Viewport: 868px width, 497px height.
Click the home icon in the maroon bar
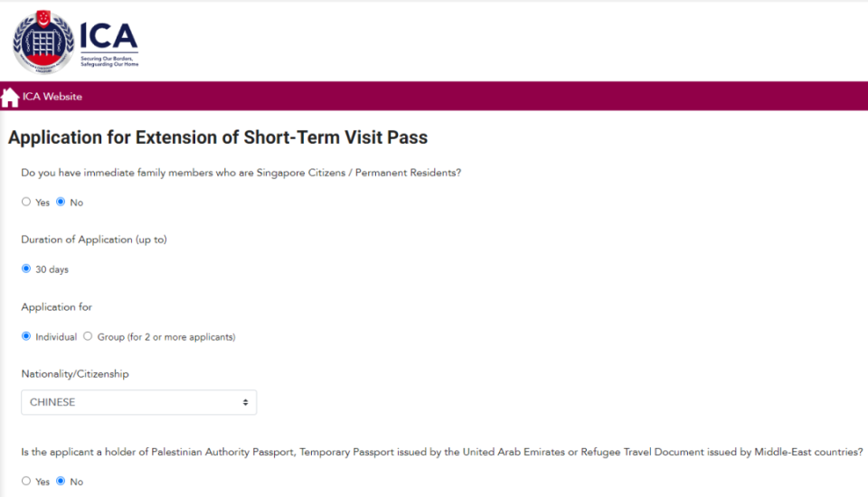click(10, 97)
